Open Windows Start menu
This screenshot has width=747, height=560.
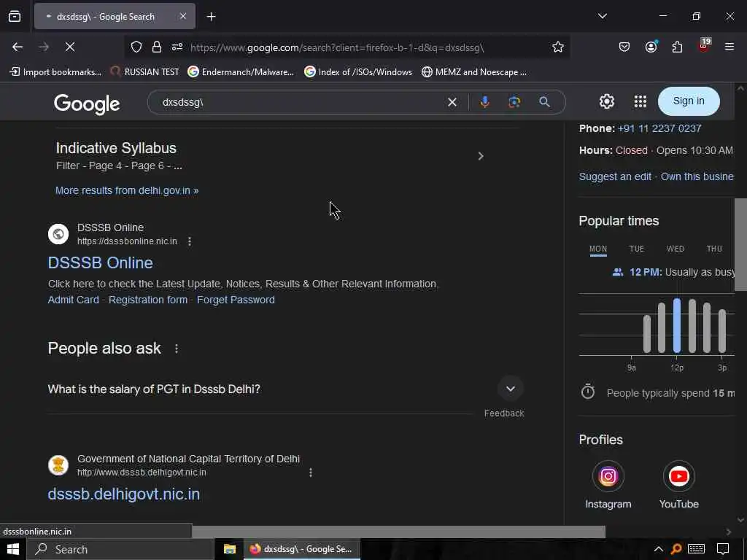pyautogui.click(x=13, y=550)
